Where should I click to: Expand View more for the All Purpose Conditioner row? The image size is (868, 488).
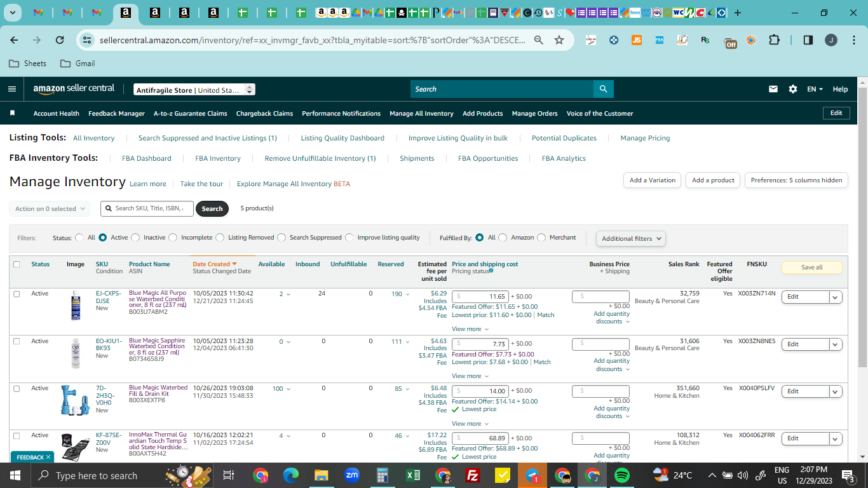(x=470, y=329)
